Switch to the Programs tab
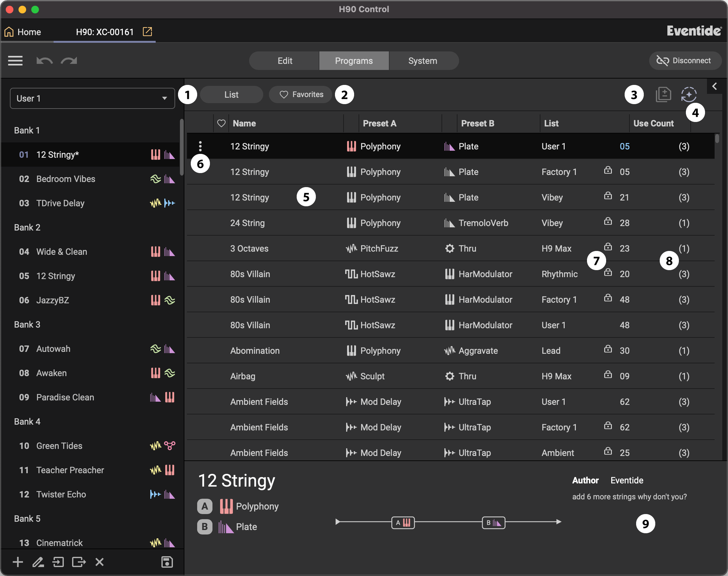 tap(354, 61)
